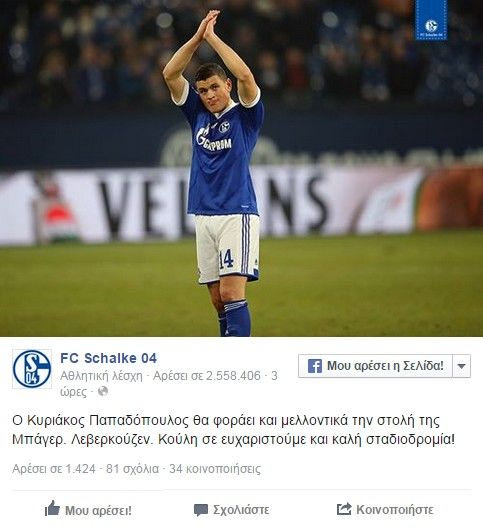Click the 'Αρέσει σε 2.558.406' page likes count
Screen dimensions: 483x531
[x=207, y=376]
